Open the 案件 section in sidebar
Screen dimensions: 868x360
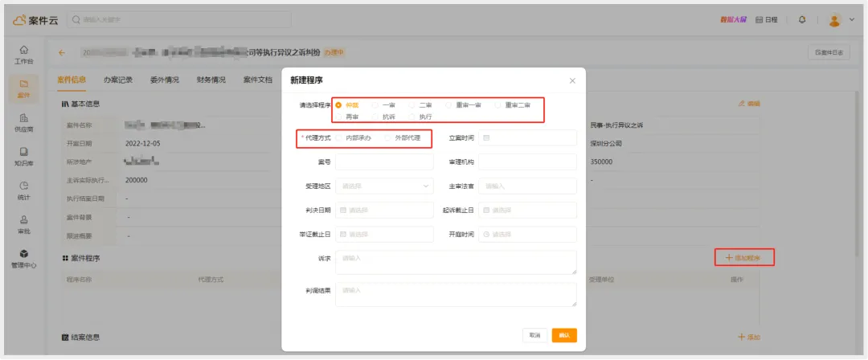pyautogui.click(x=23, y=88)
